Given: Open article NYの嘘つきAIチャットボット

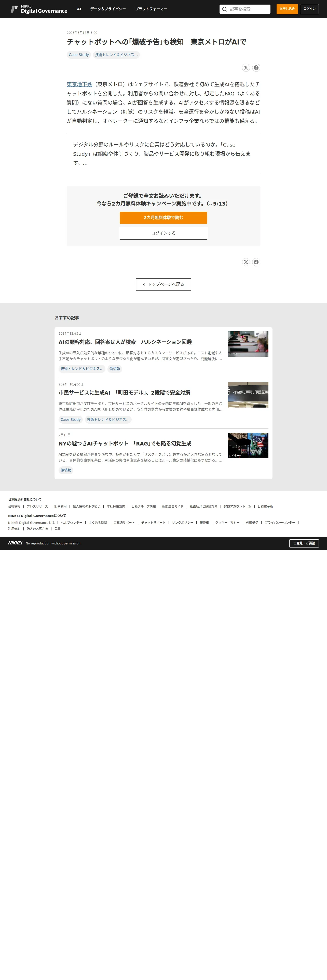Looking at the screenshot, I should (125, 444).
